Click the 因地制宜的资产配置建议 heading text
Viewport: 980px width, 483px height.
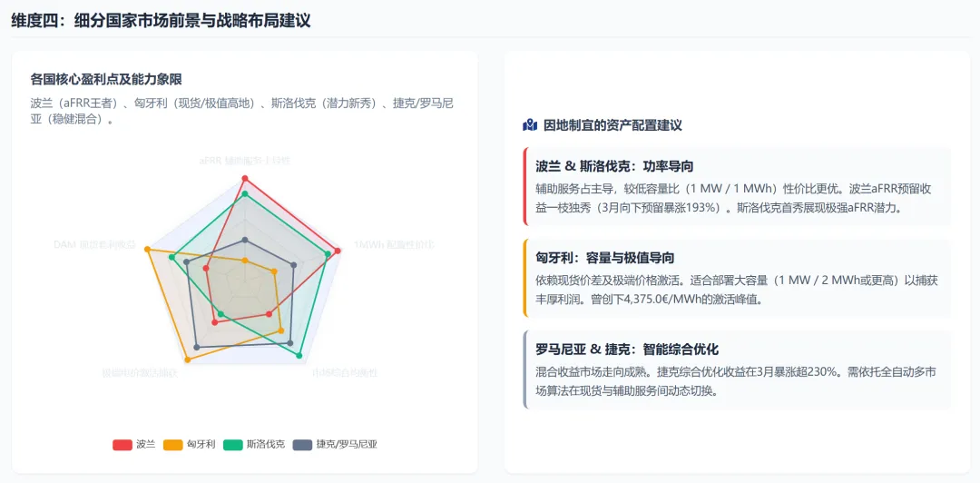tap(612, 125)
